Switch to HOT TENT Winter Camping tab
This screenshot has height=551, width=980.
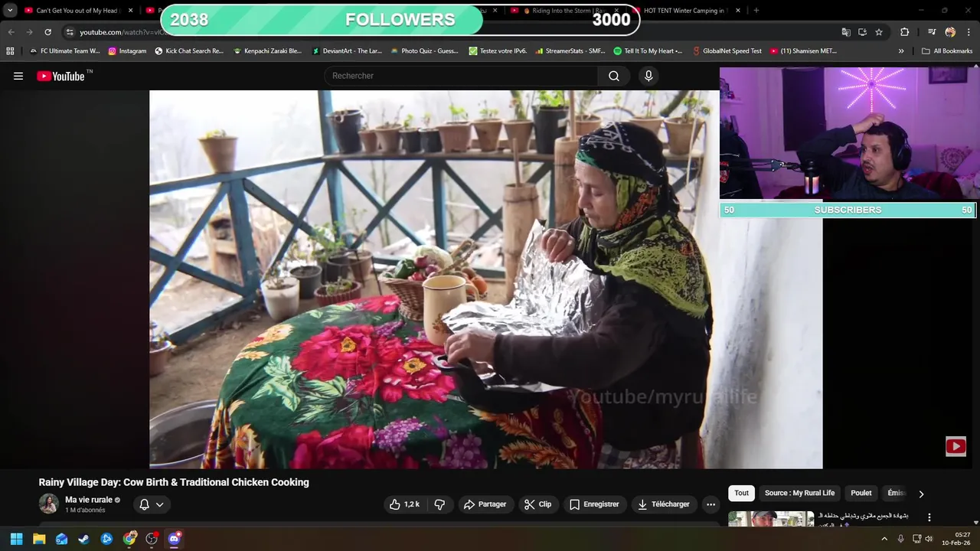(688, 11)
